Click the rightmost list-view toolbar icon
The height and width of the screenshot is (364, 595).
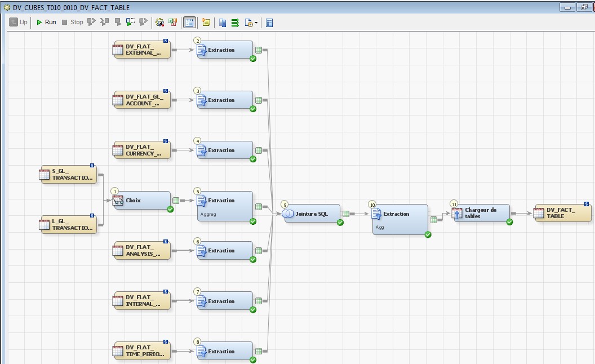pos(269,23)
